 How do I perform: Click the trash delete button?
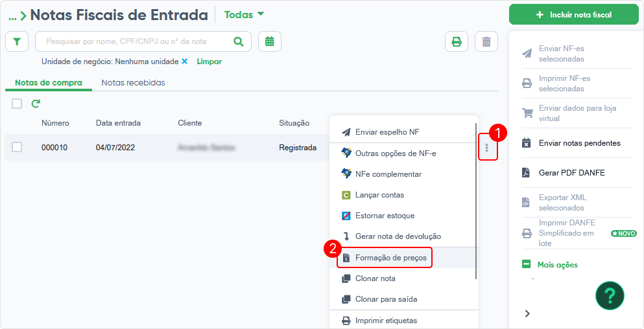click(486, 41)
